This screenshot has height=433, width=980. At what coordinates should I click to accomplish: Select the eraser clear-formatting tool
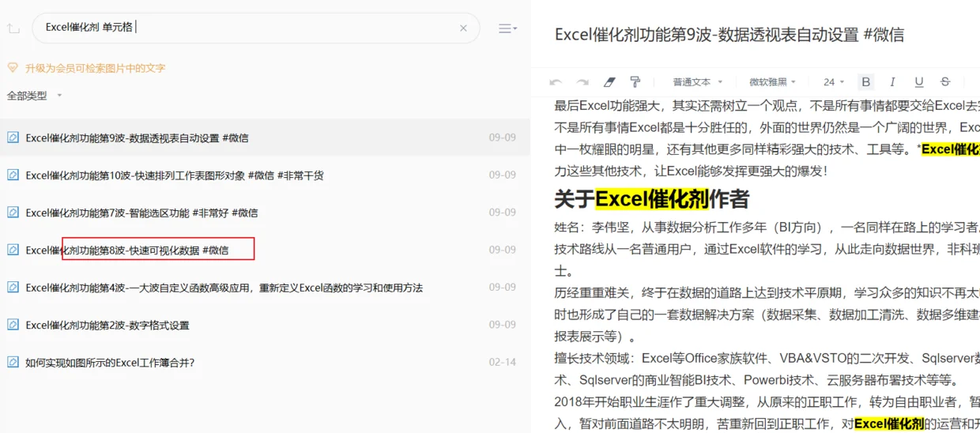[609, 82]
